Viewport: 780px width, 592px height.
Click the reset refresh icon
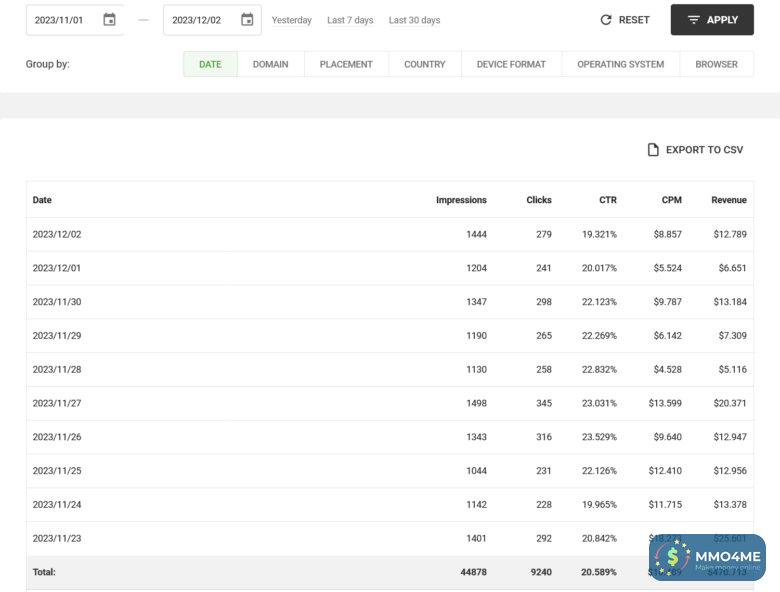tap(605, 20)
